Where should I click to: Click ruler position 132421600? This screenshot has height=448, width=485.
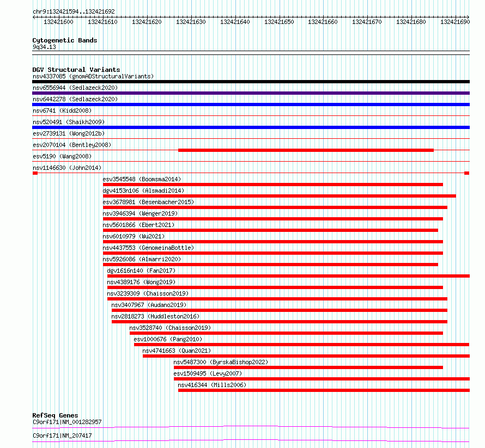58,22
